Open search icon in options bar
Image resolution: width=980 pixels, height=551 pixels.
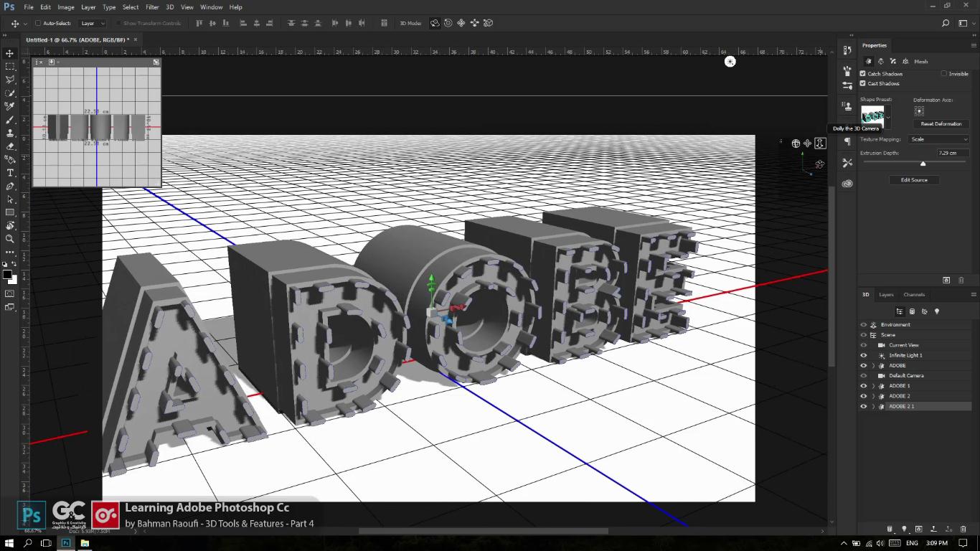tap(946, 23)
